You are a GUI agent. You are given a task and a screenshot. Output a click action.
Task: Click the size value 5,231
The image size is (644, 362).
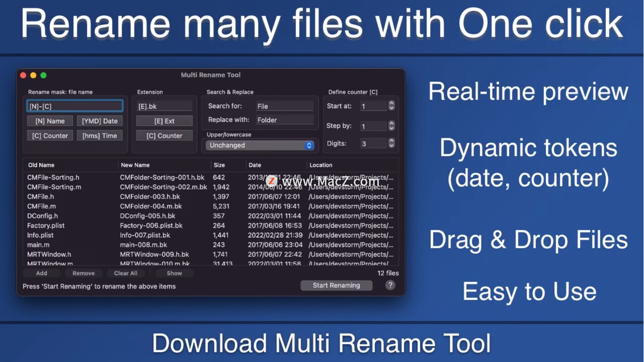coord(221,206)
